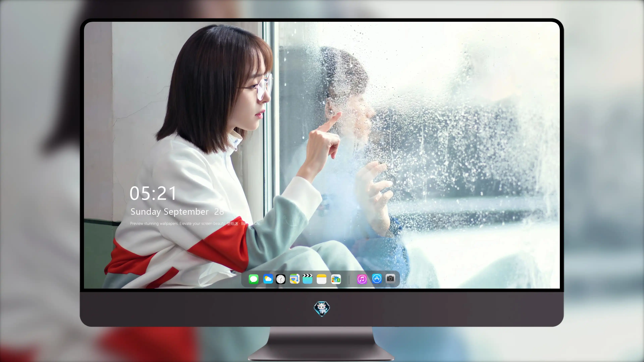
Task: Open the Clock app icon
Action: pyautogui.click(x=281, y=279)
